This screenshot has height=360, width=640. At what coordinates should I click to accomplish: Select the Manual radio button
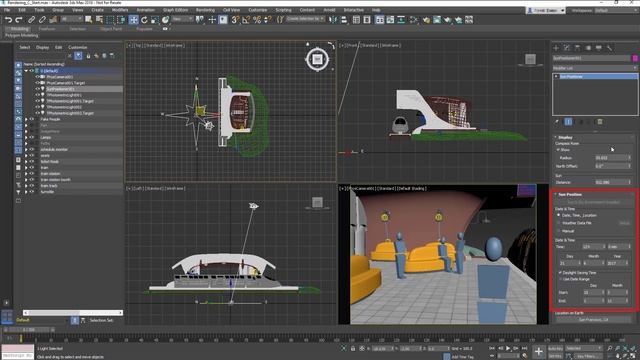pyautogui.click(x=559, y=231)
